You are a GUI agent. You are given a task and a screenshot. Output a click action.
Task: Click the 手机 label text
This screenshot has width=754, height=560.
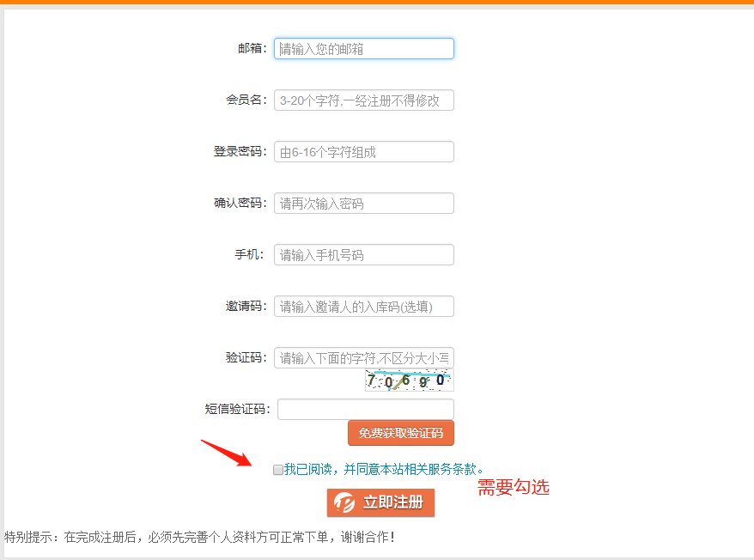tap(250, 254)
